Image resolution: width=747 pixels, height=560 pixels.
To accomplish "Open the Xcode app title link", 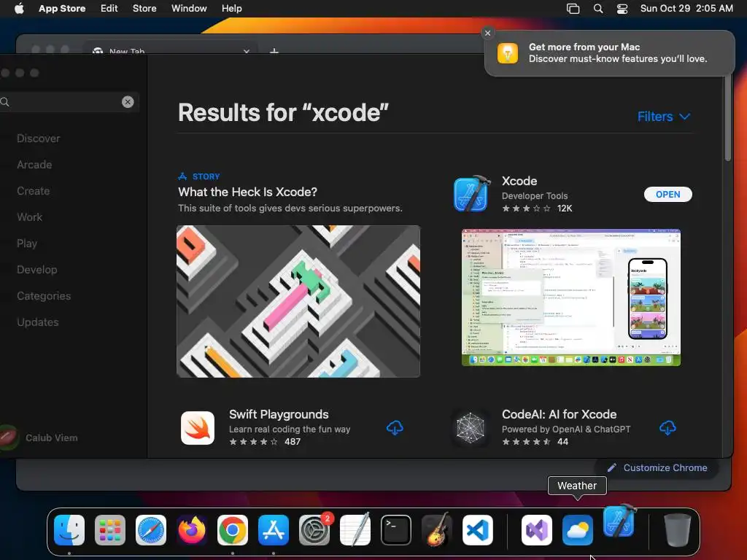I will [519, 181].
